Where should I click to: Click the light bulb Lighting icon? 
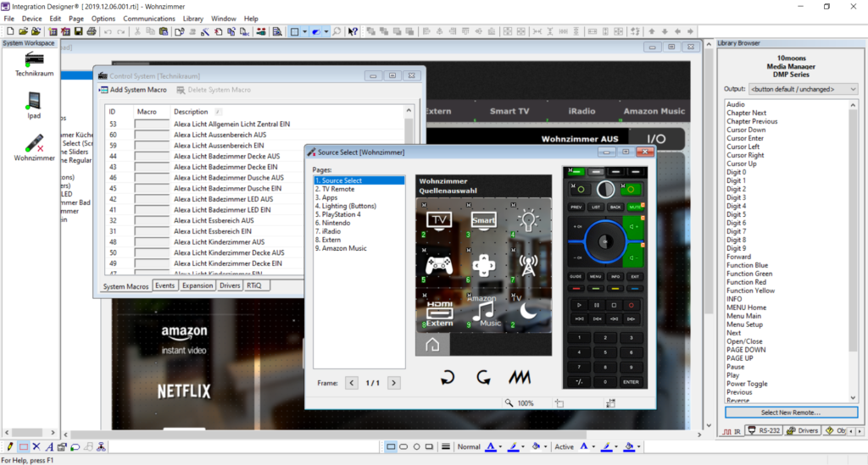pyautogui.click(x=528, y=220)
